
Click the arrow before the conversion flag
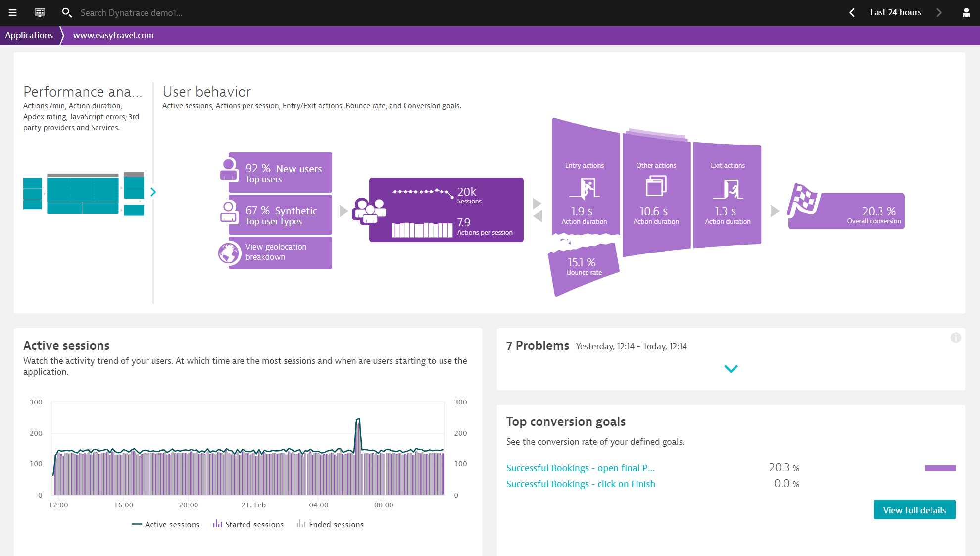click(x=775, y=211)
